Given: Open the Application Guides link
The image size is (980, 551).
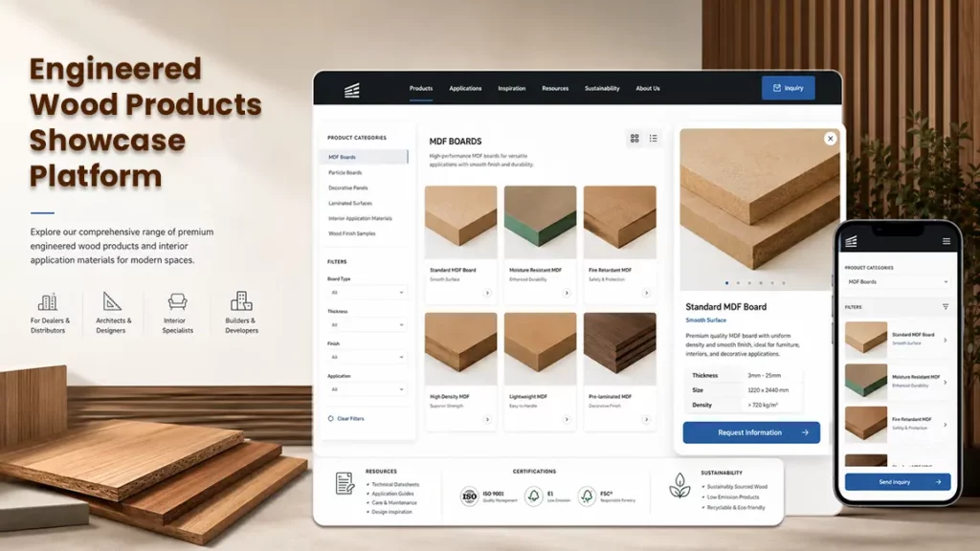Looking at the screenshot, I should (392, 494).
